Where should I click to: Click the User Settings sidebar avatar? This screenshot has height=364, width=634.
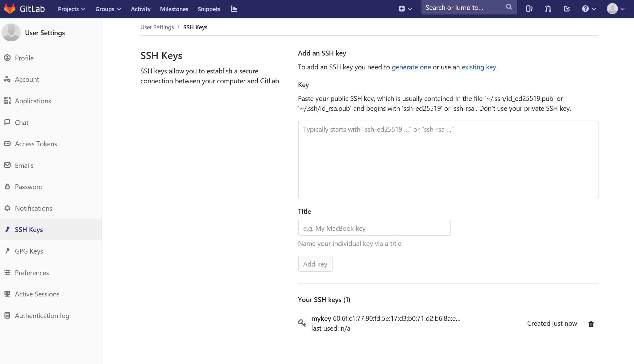point(11,32)
